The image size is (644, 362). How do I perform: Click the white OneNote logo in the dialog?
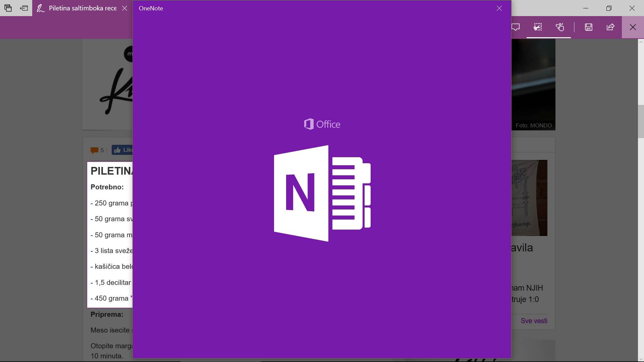(322, 193)
